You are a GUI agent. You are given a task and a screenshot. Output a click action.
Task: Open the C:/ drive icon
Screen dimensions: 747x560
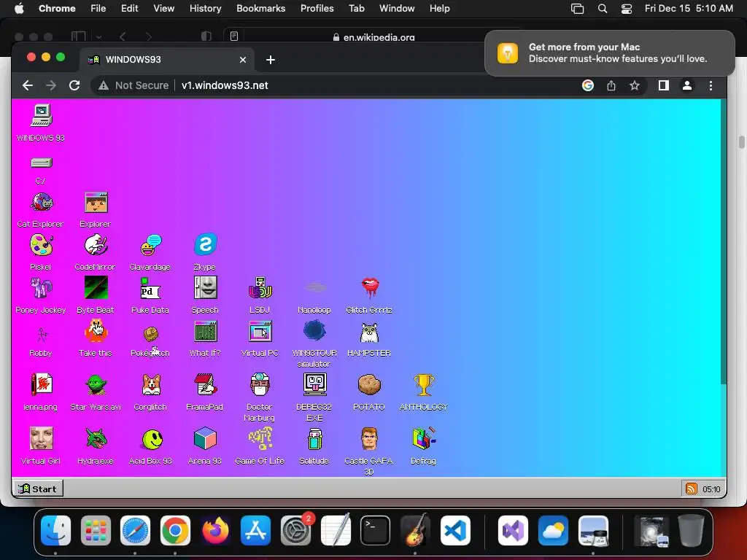coord(41,163)
